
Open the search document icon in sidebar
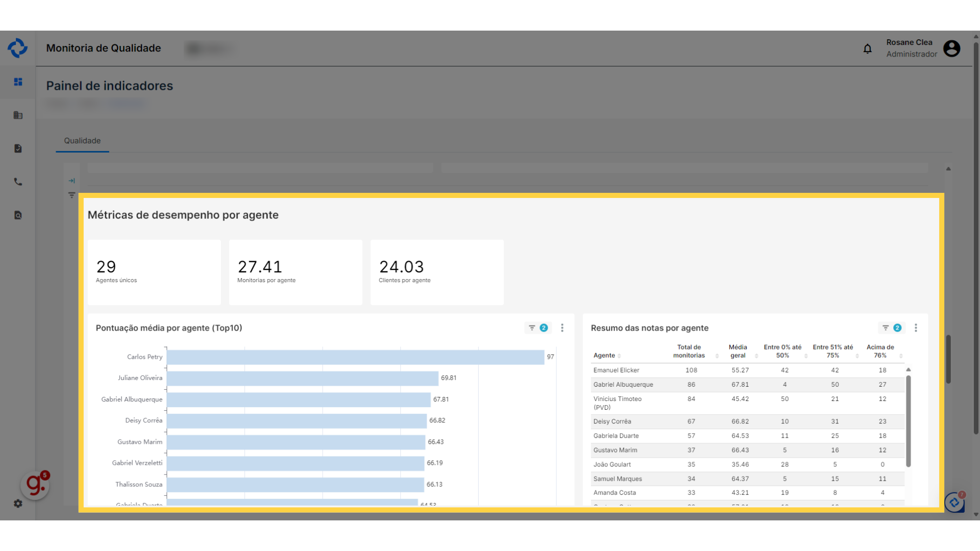point(18,215)
